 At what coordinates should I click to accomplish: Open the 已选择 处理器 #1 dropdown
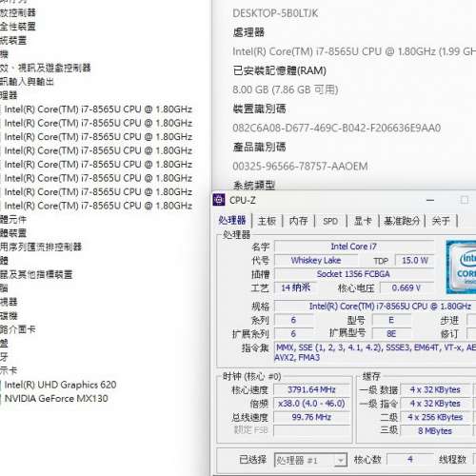(x=310, y=460)
